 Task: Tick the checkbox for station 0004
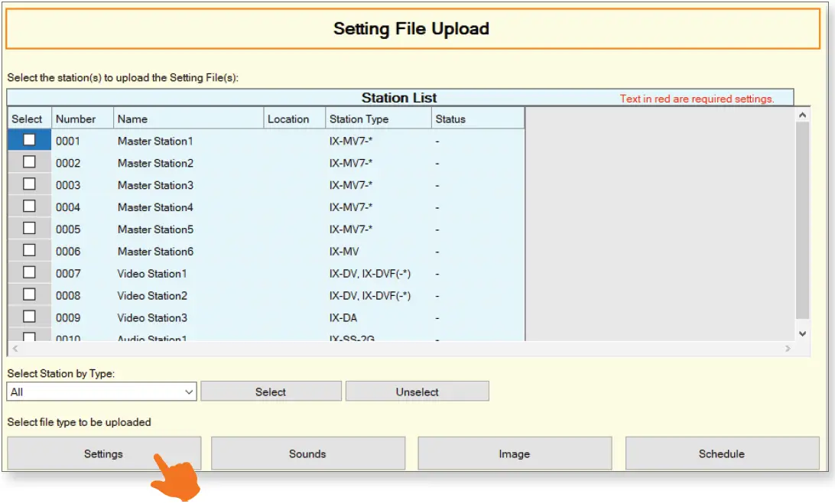click(28, 206)
